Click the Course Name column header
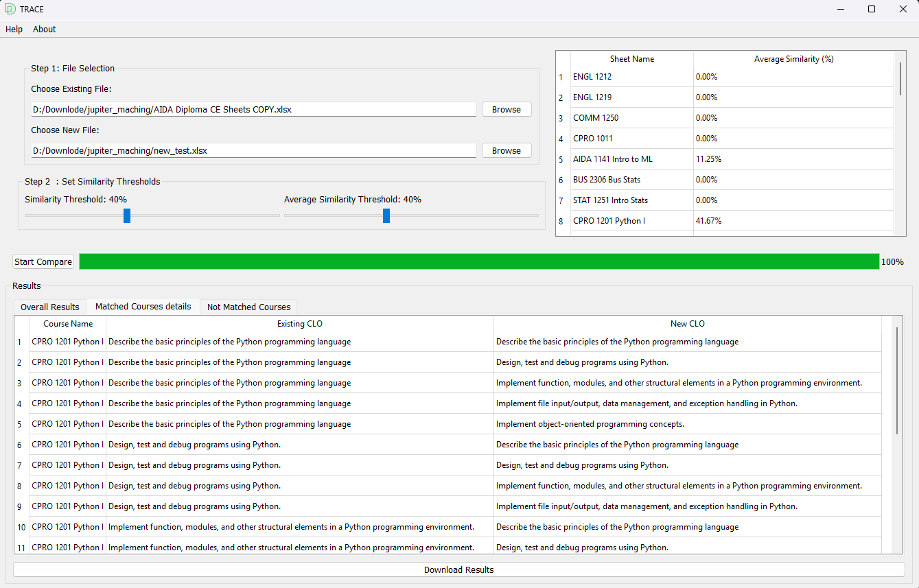This screenshot has height=588, width=919. 68,324
